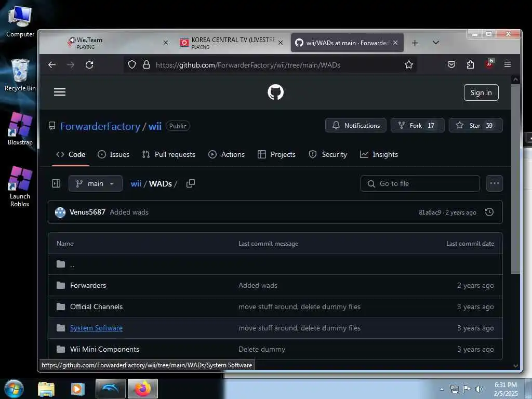The image size is (532, 399).
Task: Expand the file tree side panel
Action: pyautogui.click(x=56, y=183)
